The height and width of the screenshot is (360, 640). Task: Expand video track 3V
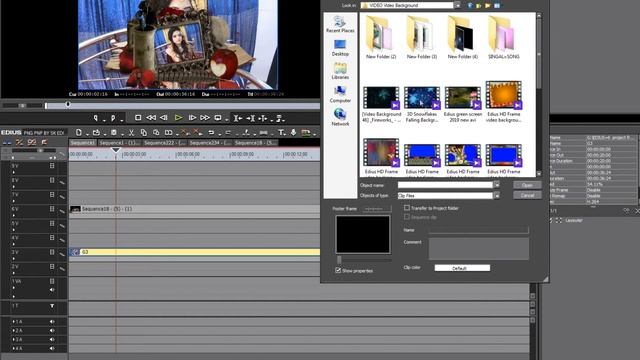[13, 259]
